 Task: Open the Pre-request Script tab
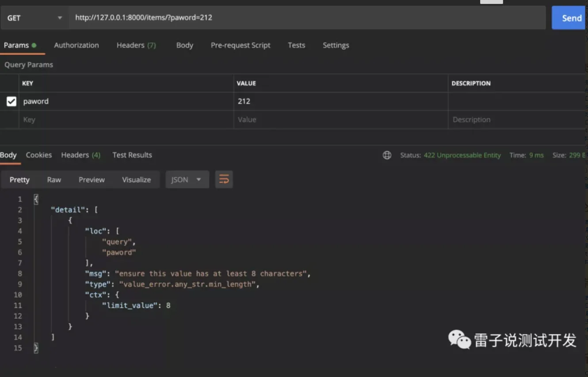(x=241, y=45)
